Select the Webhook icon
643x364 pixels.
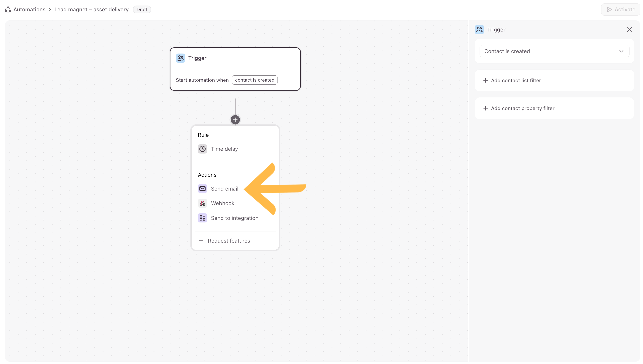[202, 203]
